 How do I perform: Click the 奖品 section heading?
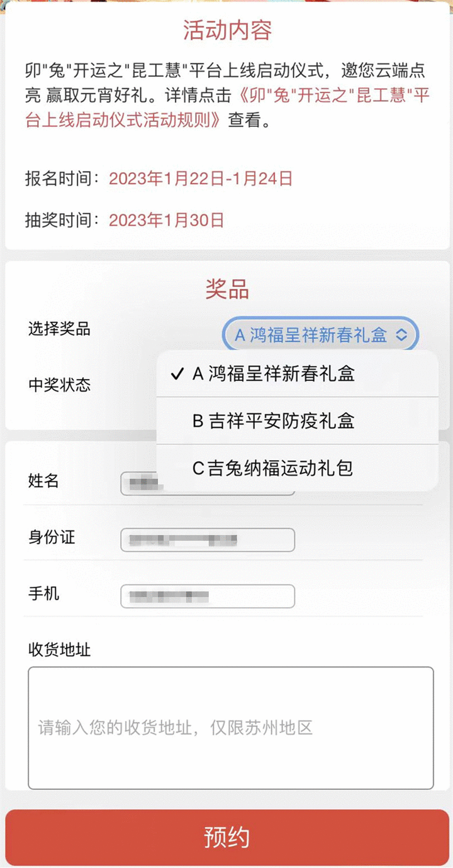[227, 289]
